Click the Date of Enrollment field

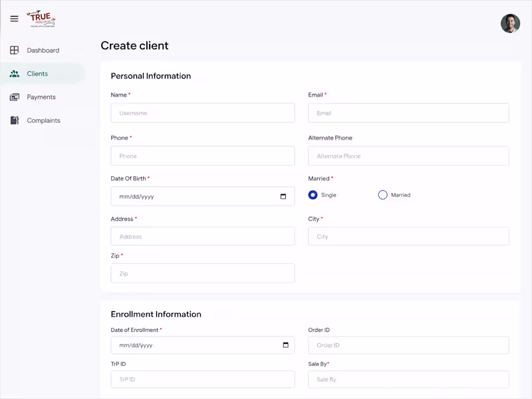click(x=203, y=345)
